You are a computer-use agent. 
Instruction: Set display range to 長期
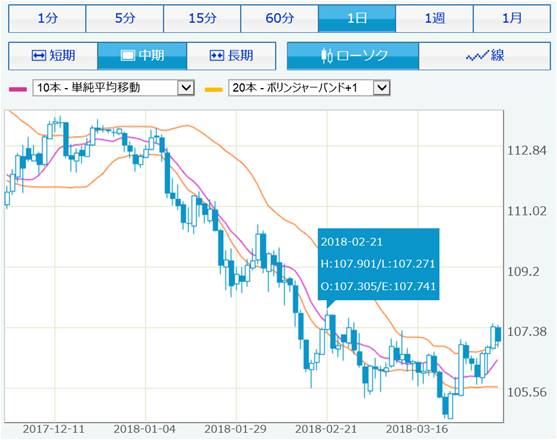[x=231, y=56]
